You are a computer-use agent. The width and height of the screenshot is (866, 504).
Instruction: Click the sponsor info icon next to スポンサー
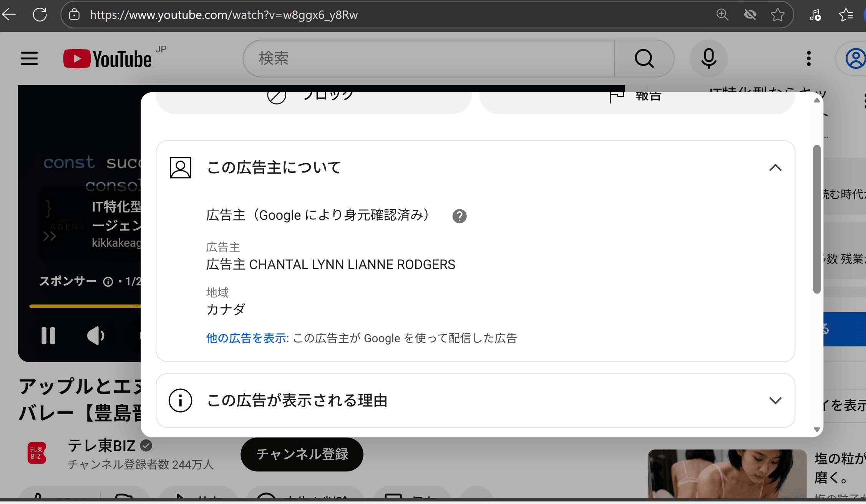(x=108, y=282)
